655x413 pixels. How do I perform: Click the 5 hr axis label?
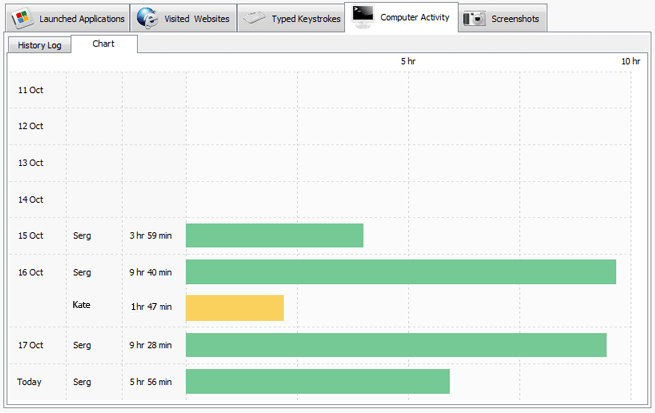(x=408, y=61)
